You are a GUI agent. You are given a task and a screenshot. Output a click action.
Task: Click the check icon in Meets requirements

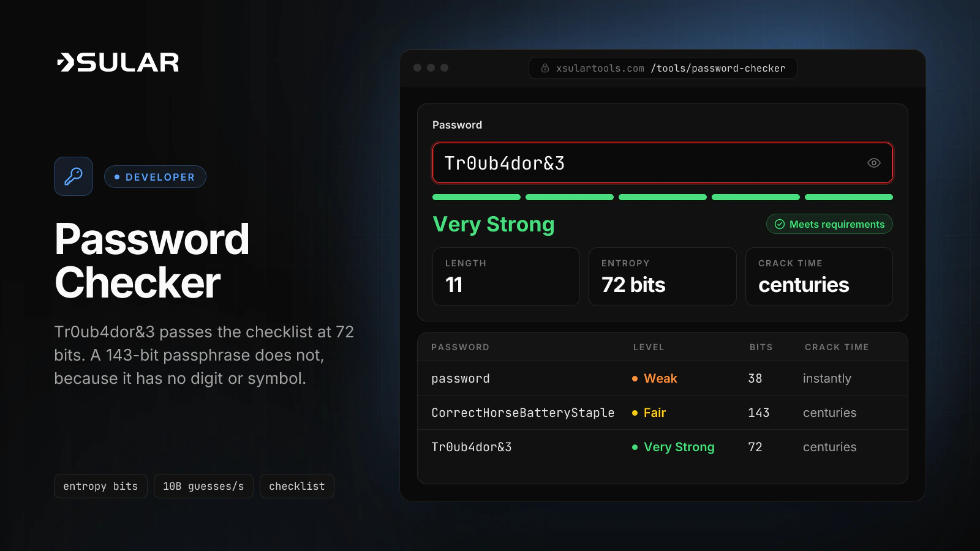coord(780,224)
